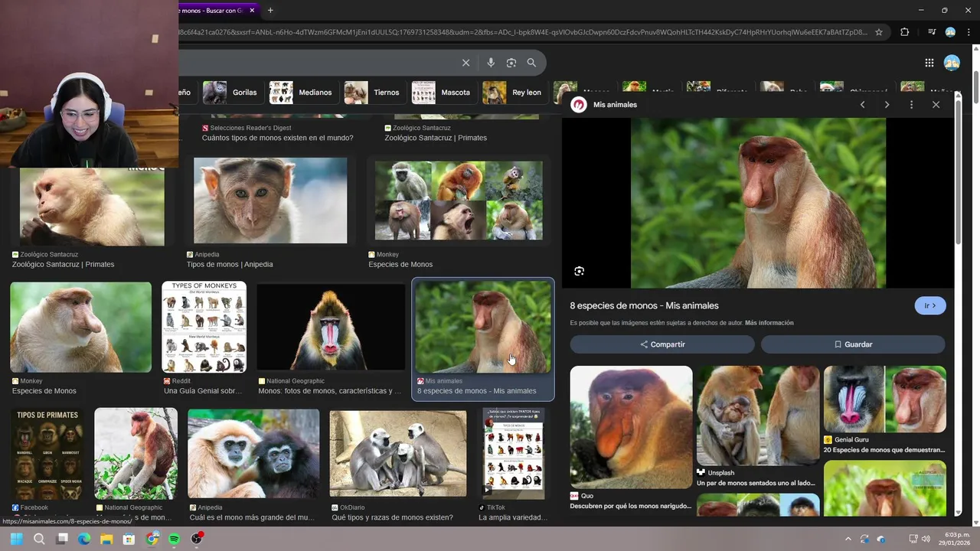This screenshot has height=551, width=980.
Task: Open the Unsplash related image of two monkeys
Action: coord(758,416)
